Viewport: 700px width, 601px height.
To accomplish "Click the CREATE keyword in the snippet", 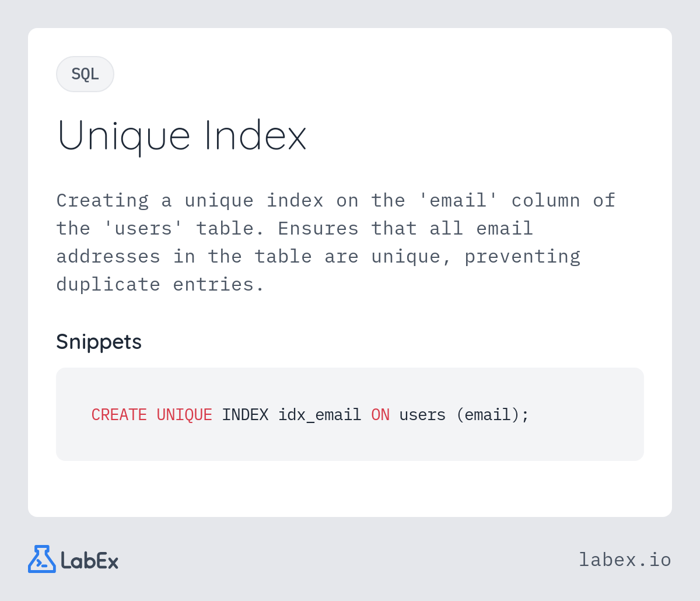I will [119, 415].
